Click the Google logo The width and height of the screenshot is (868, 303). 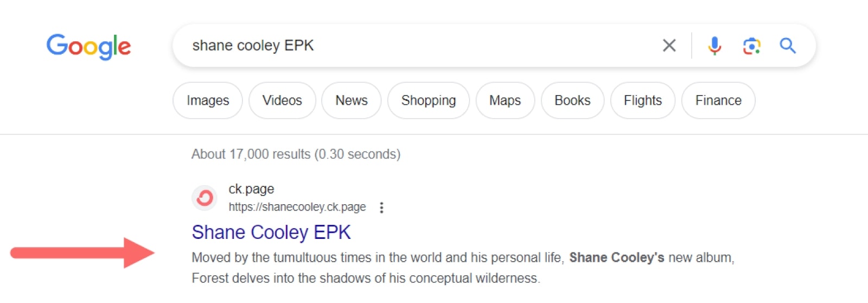[88, 46]
